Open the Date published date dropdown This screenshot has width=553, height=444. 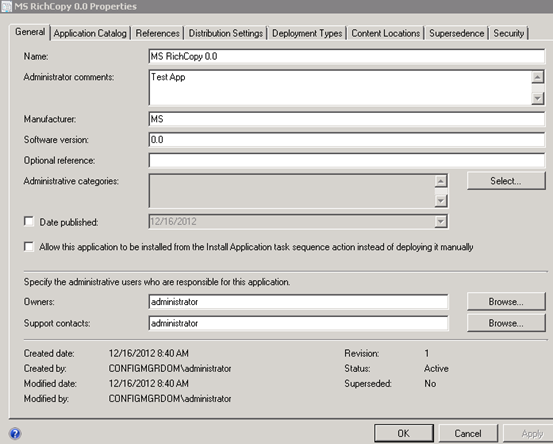click(x=440, y=221)
